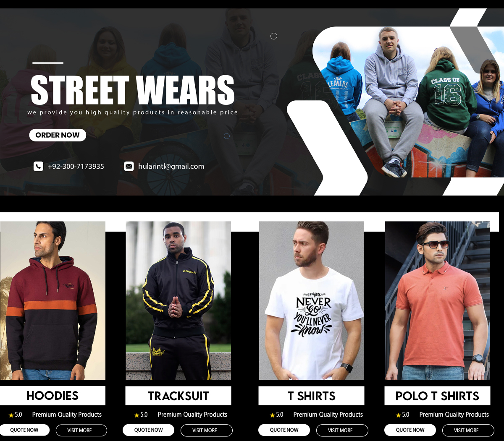Click the star rating icon under Tracksuit
The image size is (504, 441).
click(x=136, y=415)
